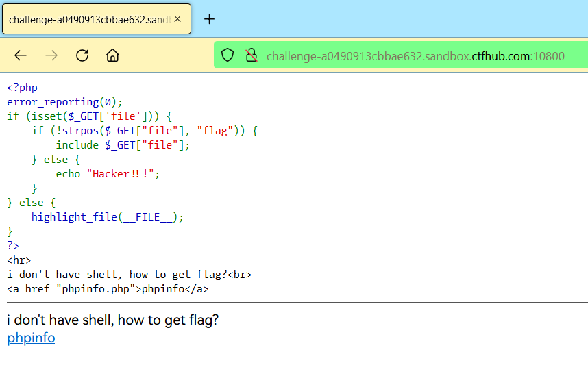Click the <a href="phpinfo.php"> source line
Image resolution: width=588 pixels, height=365 pixels.
tap(108, 289)
